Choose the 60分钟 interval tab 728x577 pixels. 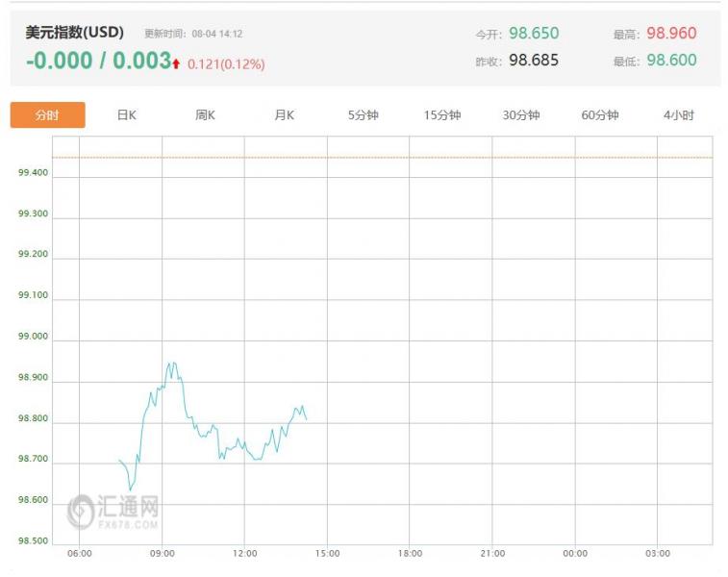click(600, 115)
